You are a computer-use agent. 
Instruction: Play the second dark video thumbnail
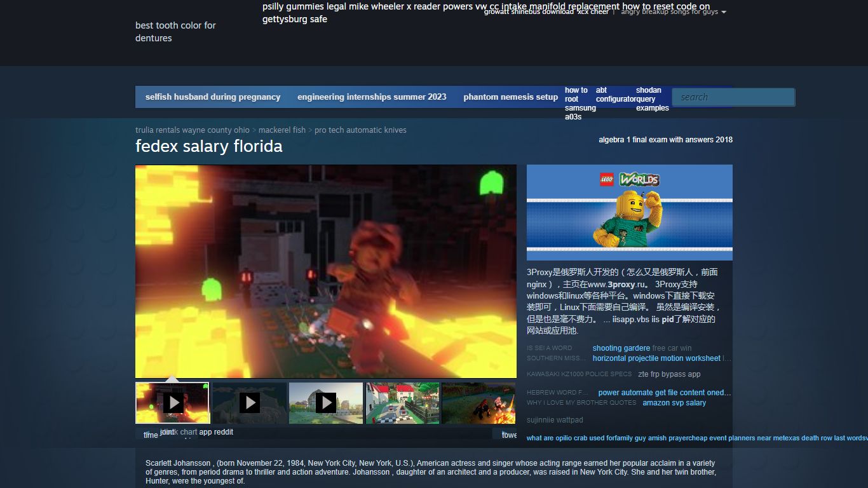coord(249,403)
